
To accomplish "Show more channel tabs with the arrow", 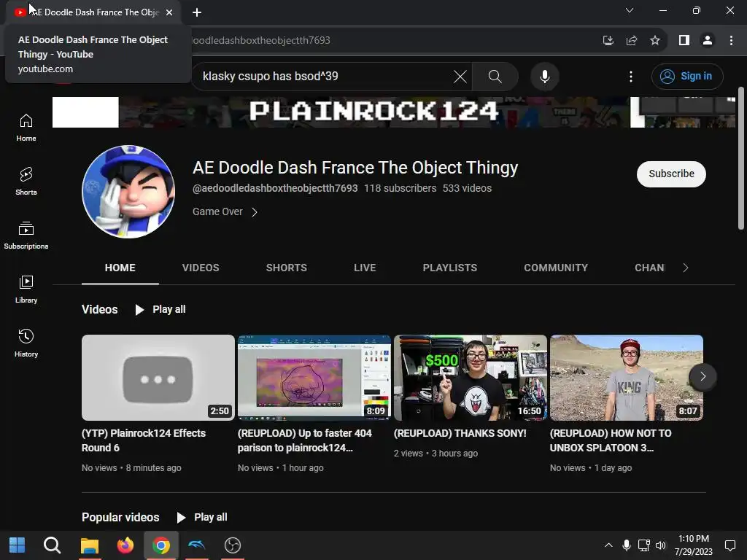I will click(x=686, y=268).
